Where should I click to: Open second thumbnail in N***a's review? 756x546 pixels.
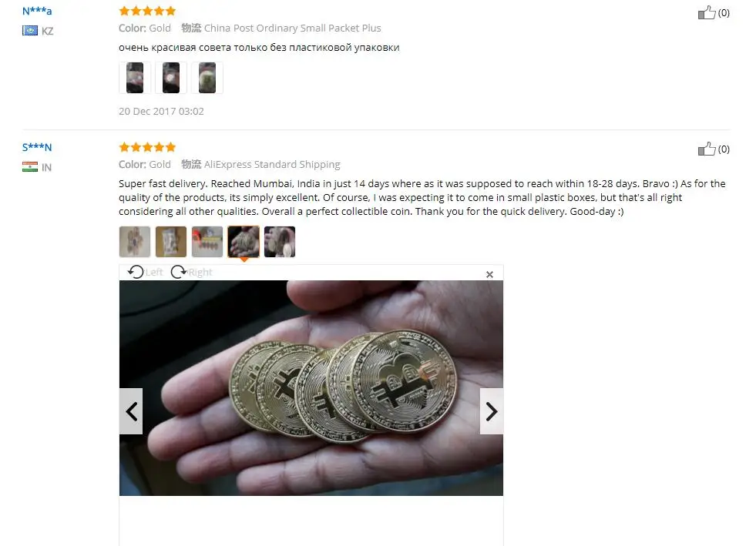tap(171, 78)
